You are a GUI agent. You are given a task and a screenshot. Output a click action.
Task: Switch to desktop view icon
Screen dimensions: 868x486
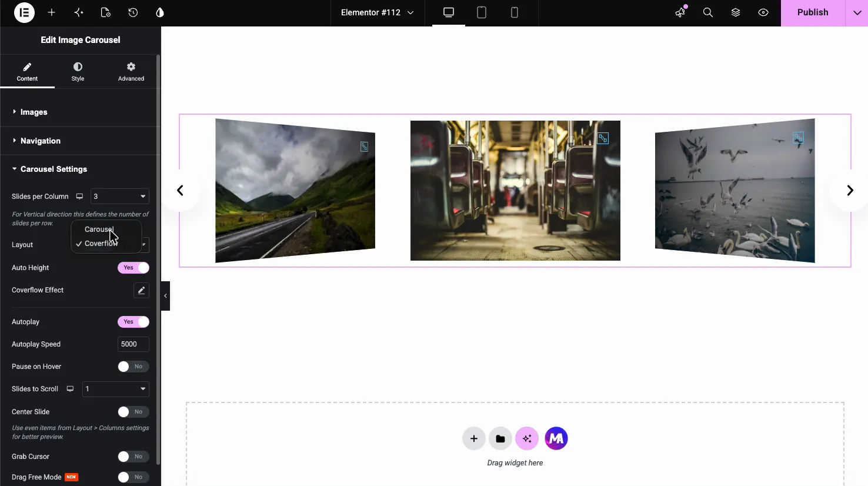coord(449,12)
